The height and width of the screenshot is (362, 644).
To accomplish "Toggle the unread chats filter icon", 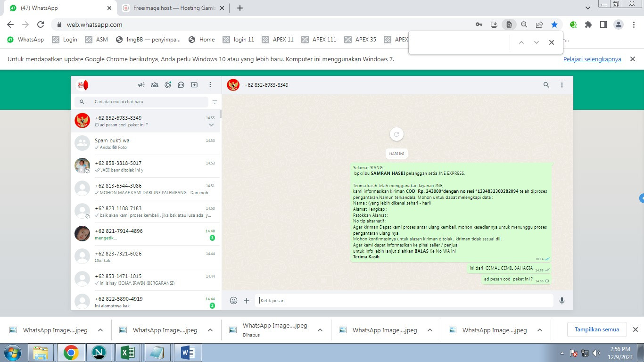I will pos(215,102).
